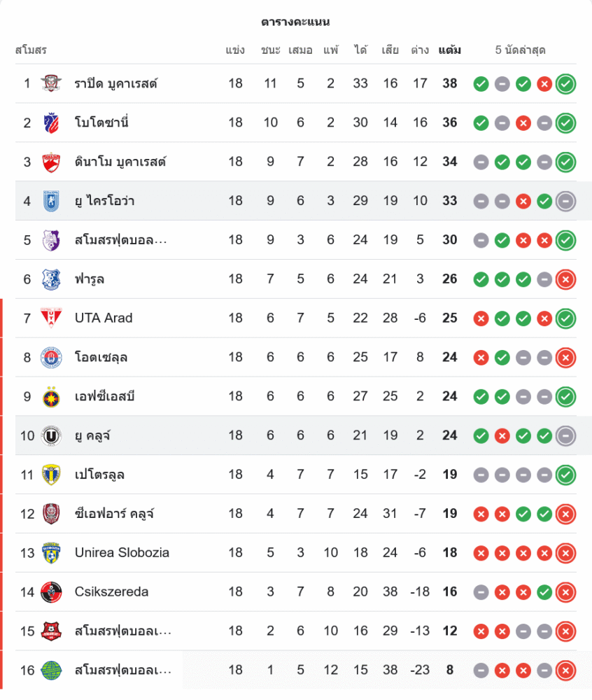
Task: Click the ต่าง goal difference column header
Action: tap(420, 50)
